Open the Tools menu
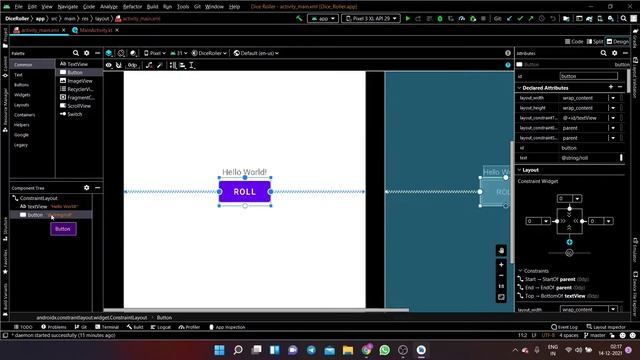 (x=183, y=7)
